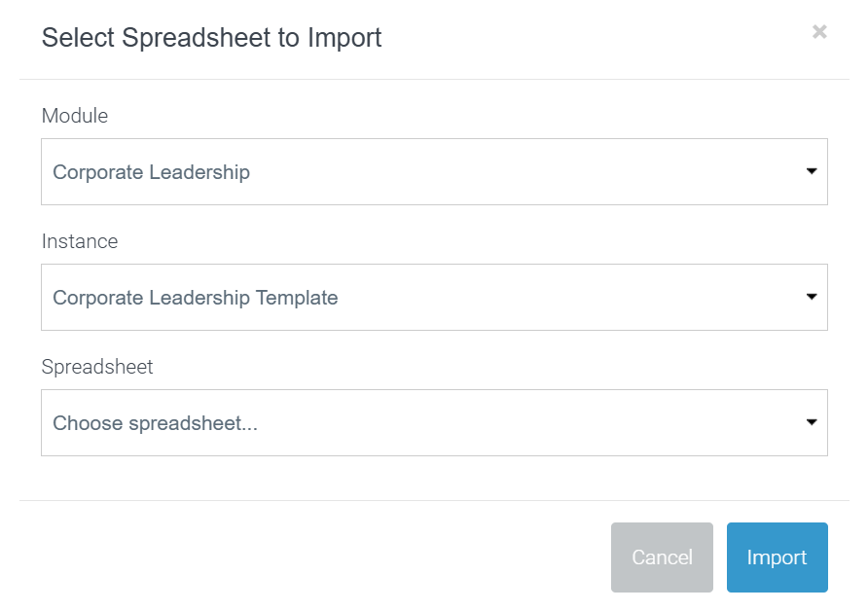The width and height of the screenshot is (868, 611).
Task: Click the "Corporate Leadership" selected module text
Action: click(x=151, y=172)
